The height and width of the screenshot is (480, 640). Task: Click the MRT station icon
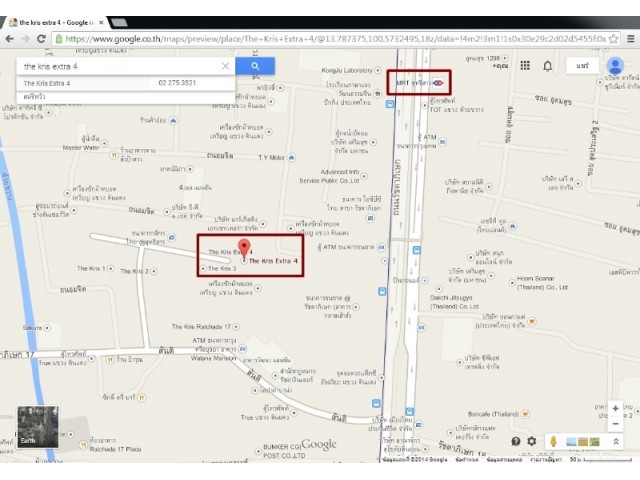point(437,83)
